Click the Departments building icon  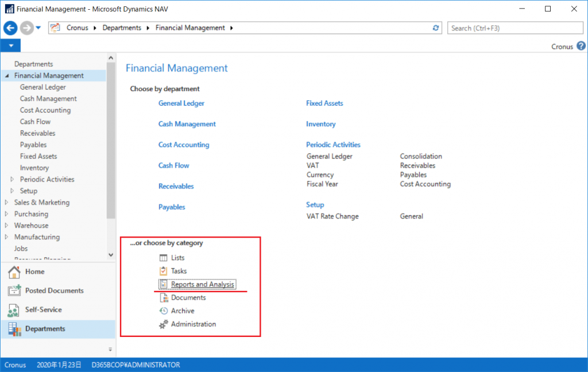14,330
